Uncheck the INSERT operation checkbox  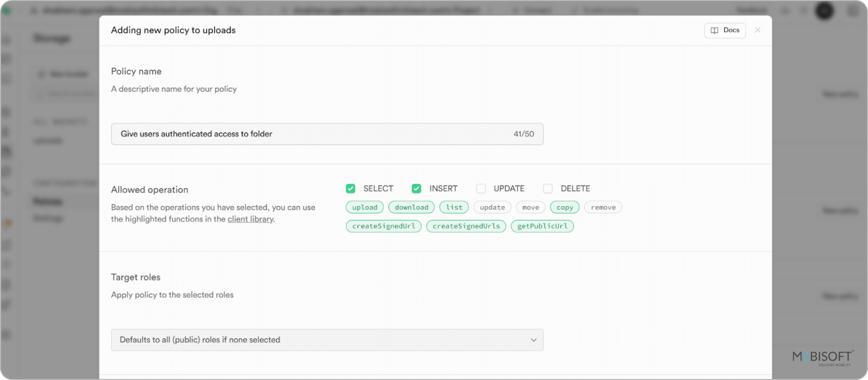click(416, 188)
